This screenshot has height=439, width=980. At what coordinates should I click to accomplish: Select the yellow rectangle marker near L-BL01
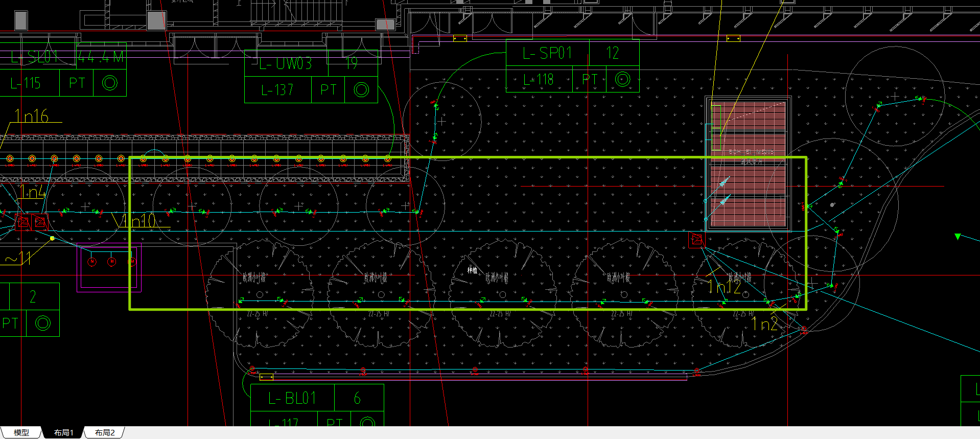tap(266, 377)
